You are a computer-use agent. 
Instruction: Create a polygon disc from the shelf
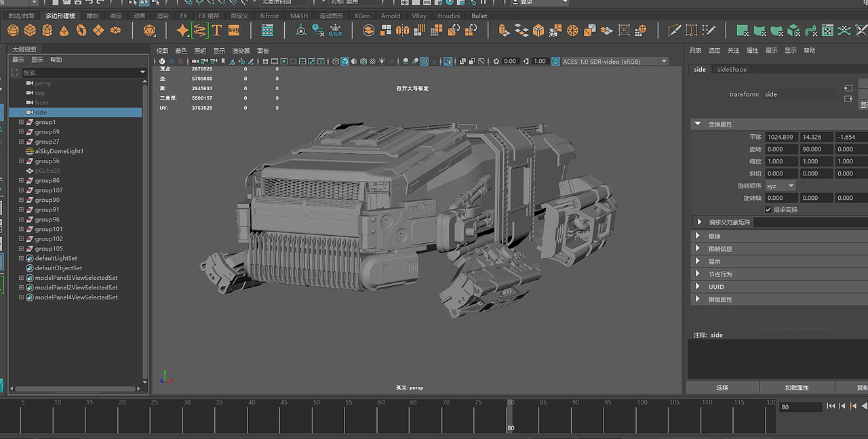(x=115, y=30)
